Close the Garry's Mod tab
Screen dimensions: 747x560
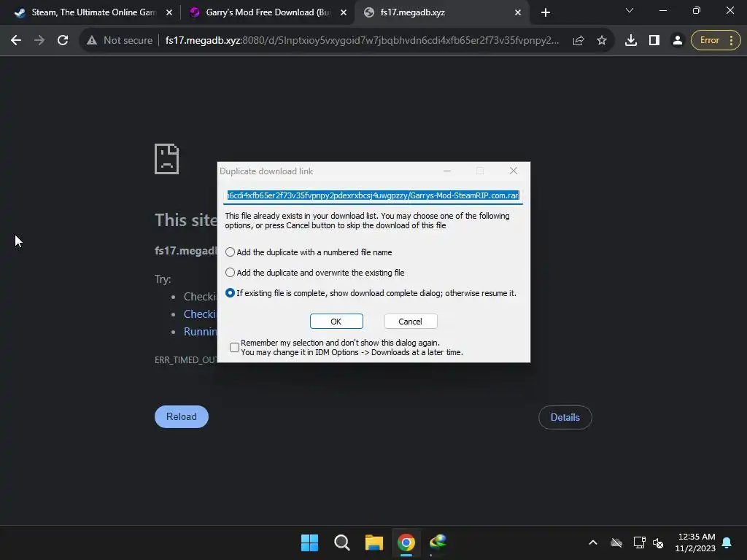point(343,12)
